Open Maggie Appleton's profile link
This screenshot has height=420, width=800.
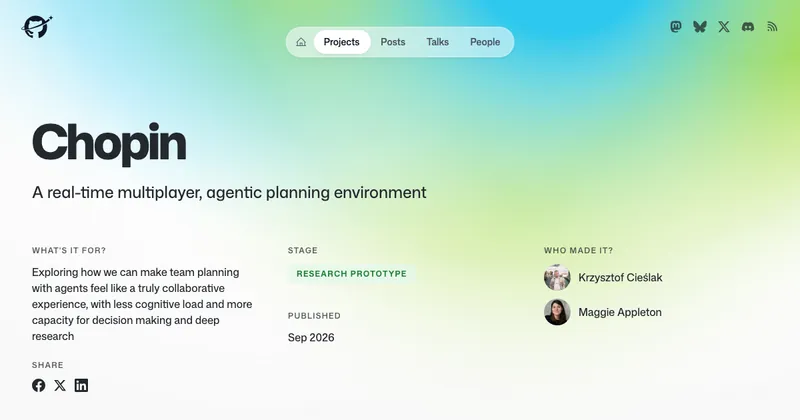(620, 312)
